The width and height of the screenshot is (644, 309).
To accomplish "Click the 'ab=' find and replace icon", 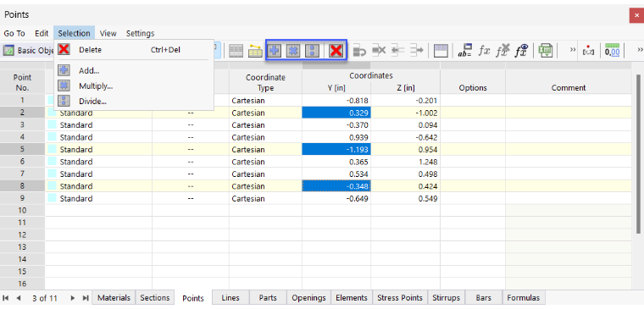I will pyautogui.click(x=464, y=51).
